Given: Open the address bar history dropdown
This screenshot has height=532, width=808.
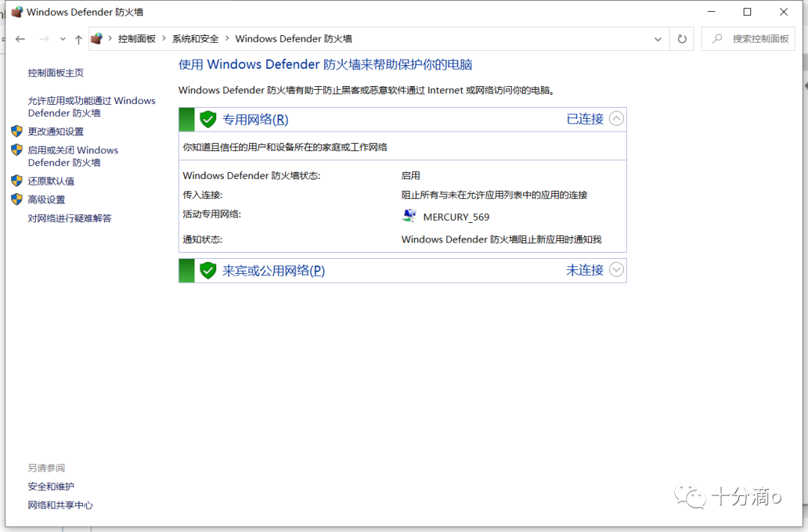Looking at the screenshot, I should coord(658,39).
